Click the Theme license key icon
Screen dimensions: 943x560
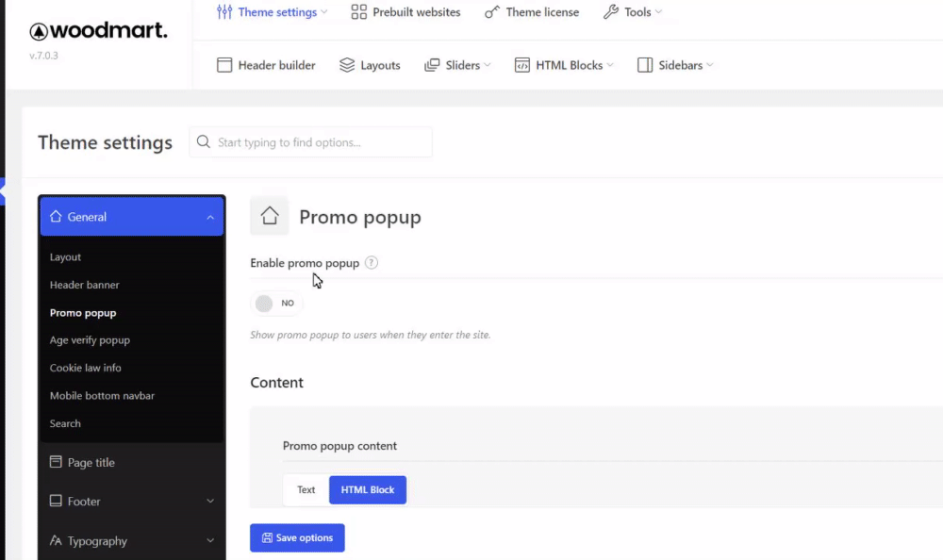[x=492, y=12]
